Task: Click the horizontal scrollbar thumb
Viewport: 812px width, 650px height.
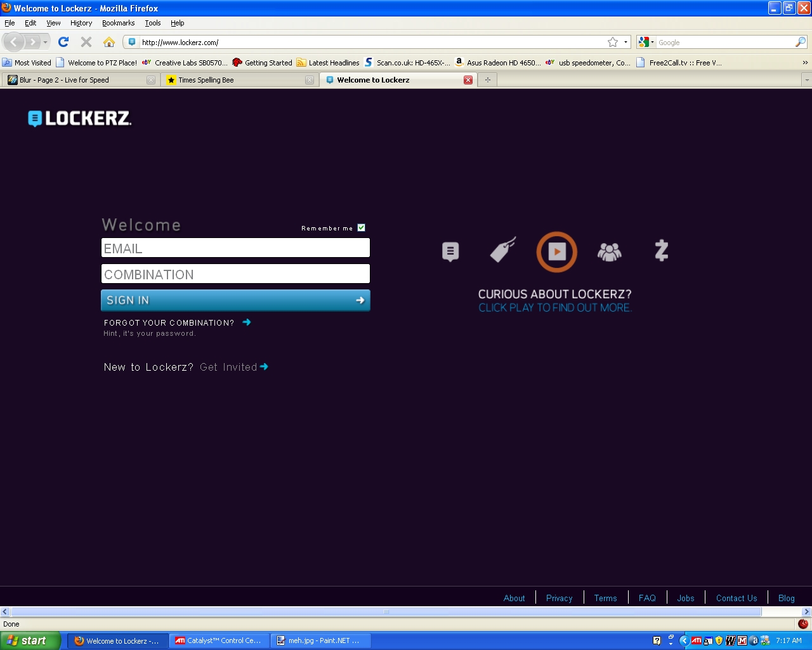Action: point(386,612)
